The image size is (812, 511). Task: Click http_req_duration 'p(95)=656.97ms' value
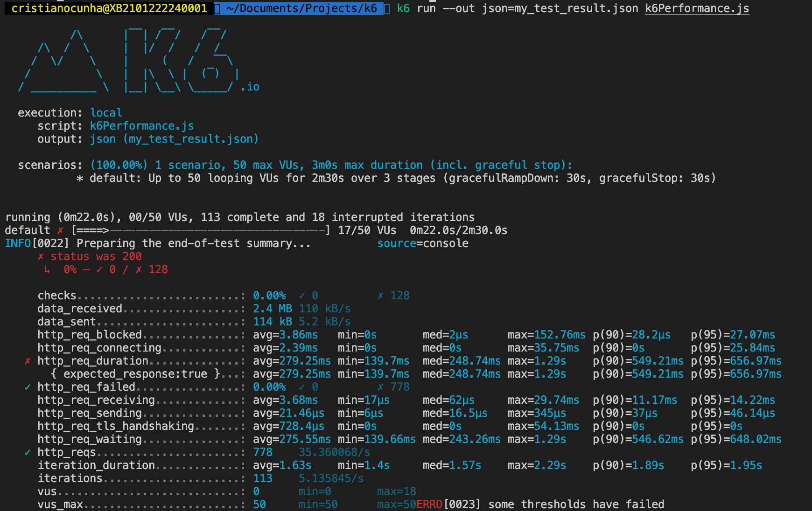(736, 361)
